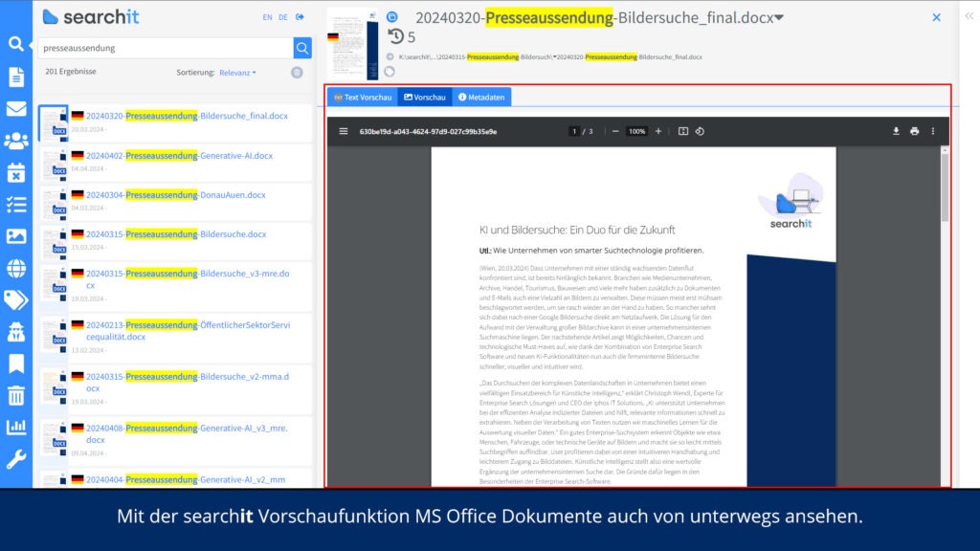Viewport: 980px width, 551px height.
Task: Expand the Relevanz sorting dropdown
Action: coord(237,73)
